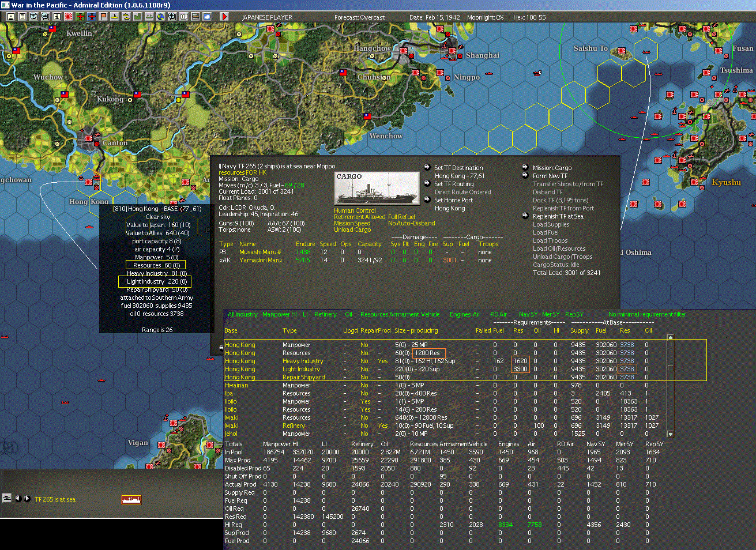
Task: Click the OP toolbar icon
Action: (x=183, y=17)
